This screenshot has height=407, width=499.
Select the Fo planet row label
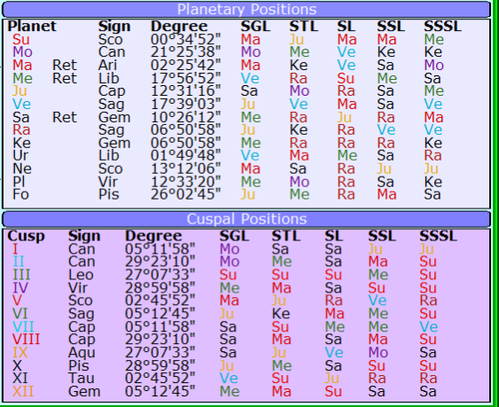[x=21, y=194]
